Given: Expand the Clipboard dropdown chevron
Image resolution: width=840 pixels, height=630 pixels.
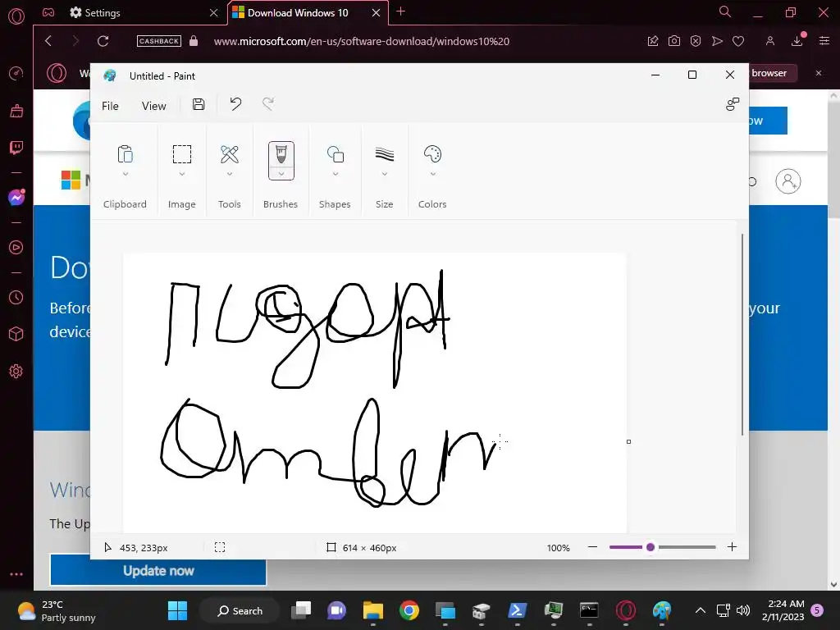Looking at the screenshot, I should point(125,174).
